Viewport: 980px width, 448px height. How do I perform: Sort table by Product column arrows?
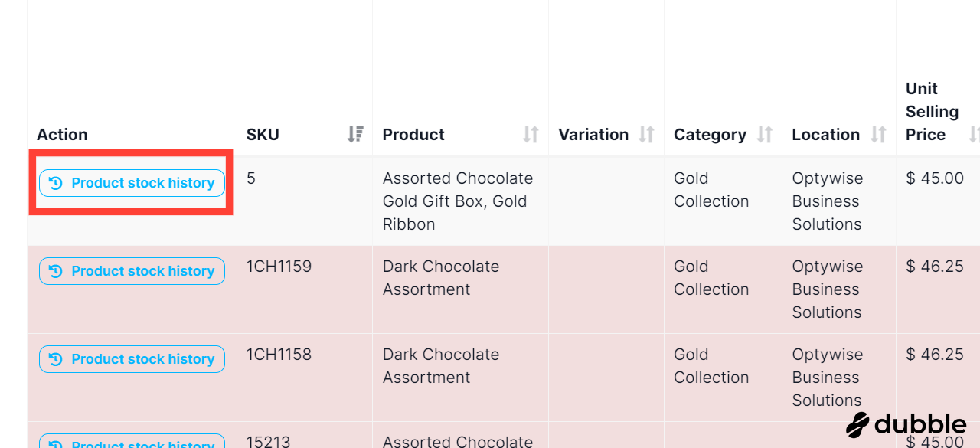531,135
